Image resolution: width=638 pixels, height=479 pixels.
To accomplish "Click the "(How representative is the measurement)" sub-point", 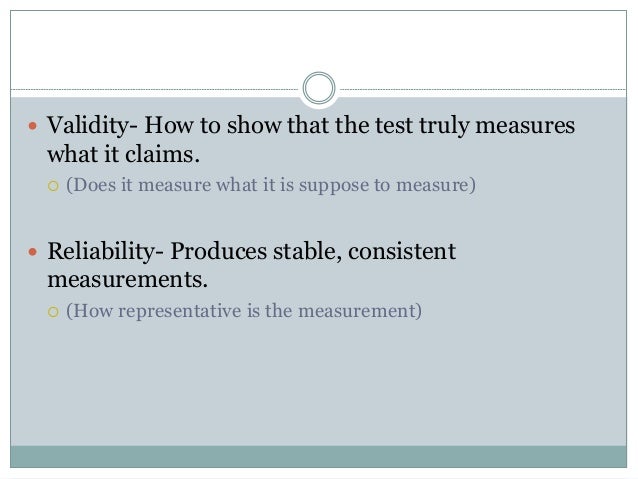I will (245, 311).
